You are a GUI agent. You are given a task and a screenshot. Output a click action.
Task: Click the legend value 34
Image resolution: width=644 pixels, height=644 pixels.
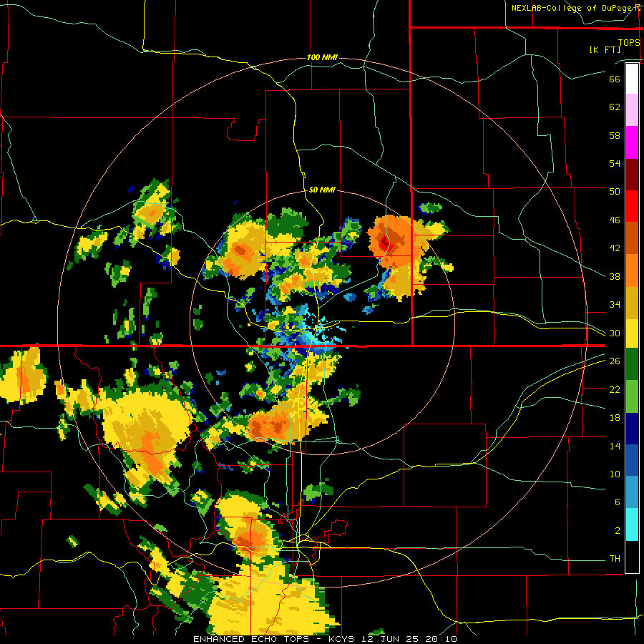tap(615, 305)
